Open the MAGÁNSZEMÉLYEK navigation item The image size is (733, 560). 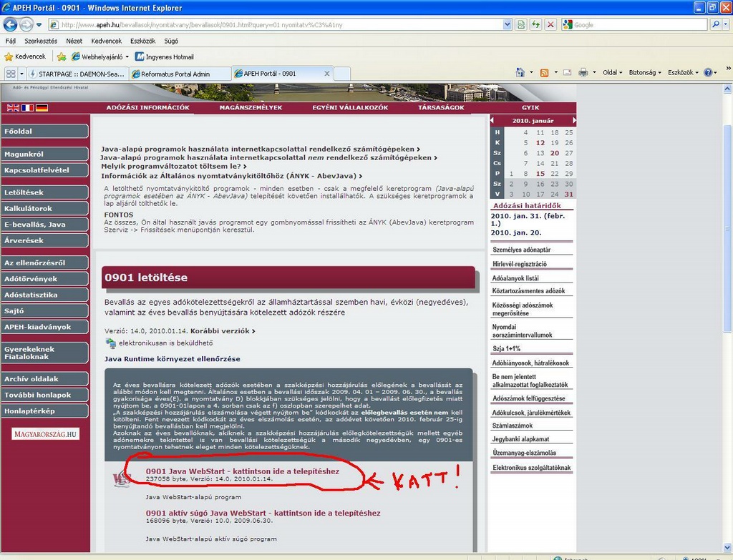[x=251, y=107]
